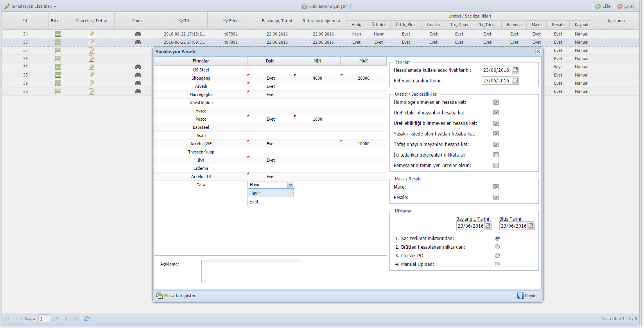Screen dimensions: 644x328
Task: Toggle Üretilebilir olmayanları hesaba kat checkbox
Action: [496, 113]
